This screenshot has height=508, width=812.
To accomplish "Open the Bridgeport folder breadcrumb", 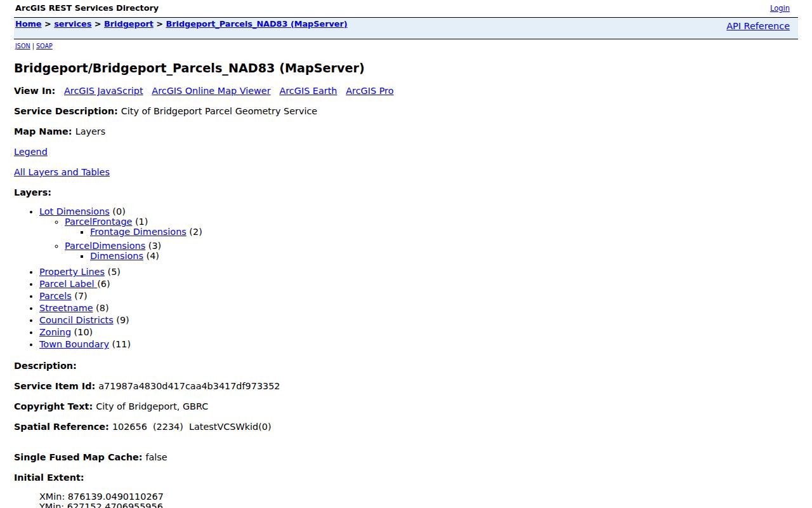I will click(129, 24).
